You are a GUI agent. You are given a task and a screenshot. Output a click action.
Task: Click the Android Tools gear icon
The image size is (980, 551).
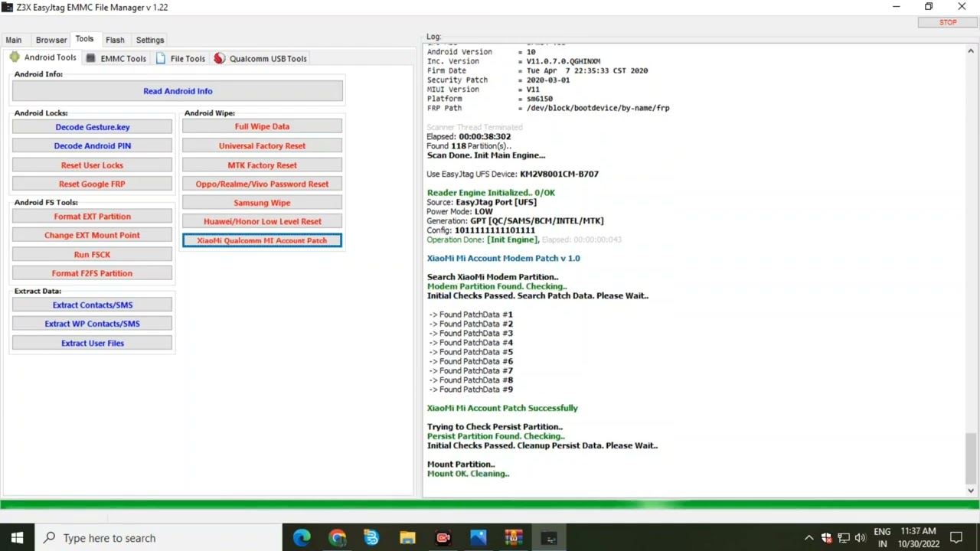[15, 57]
